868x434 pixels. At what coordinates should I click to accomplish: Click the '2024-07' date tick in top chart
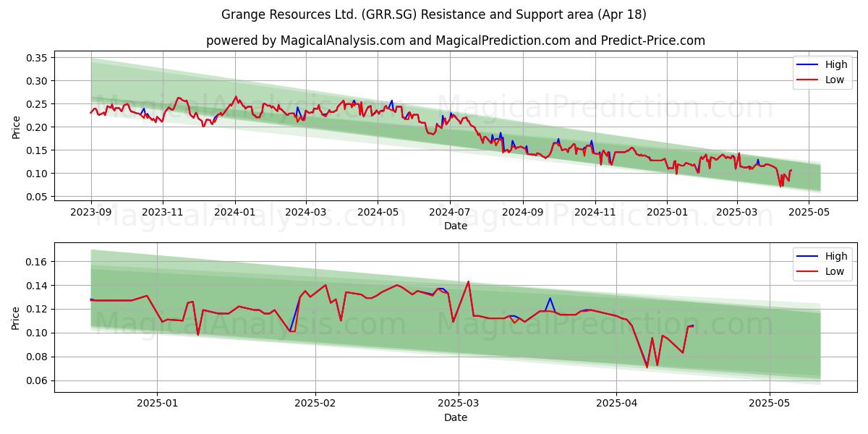click(450, 214)
